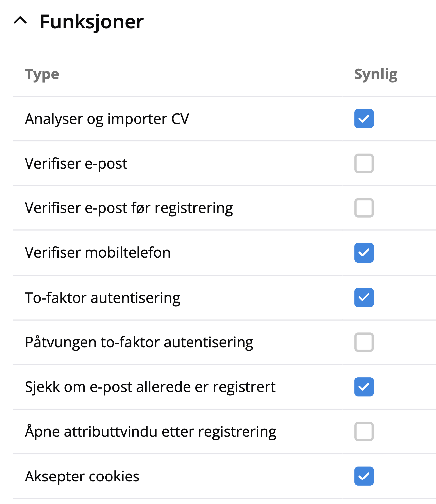Click To-faktor autentisering row text

pos(102,298)
